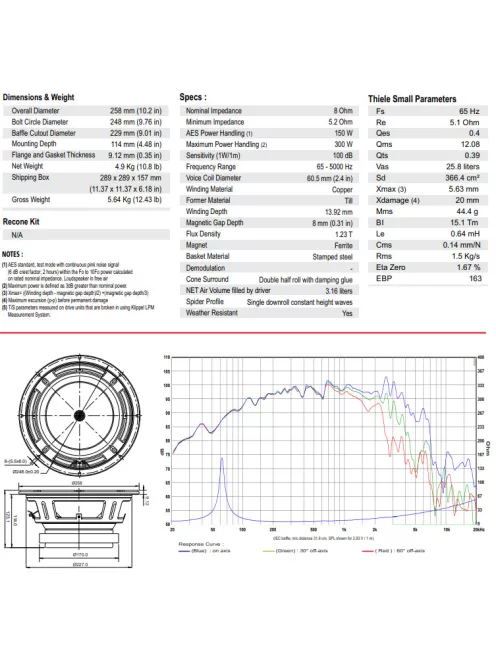Click the 'Gross Weight' label

(x=30, y=199)
